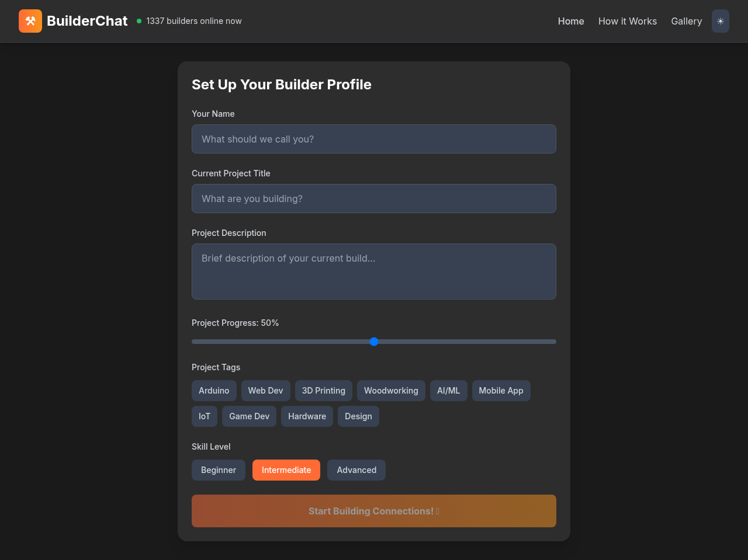Select the Design tag
The image size is (748, 560).
coord(358,416)
